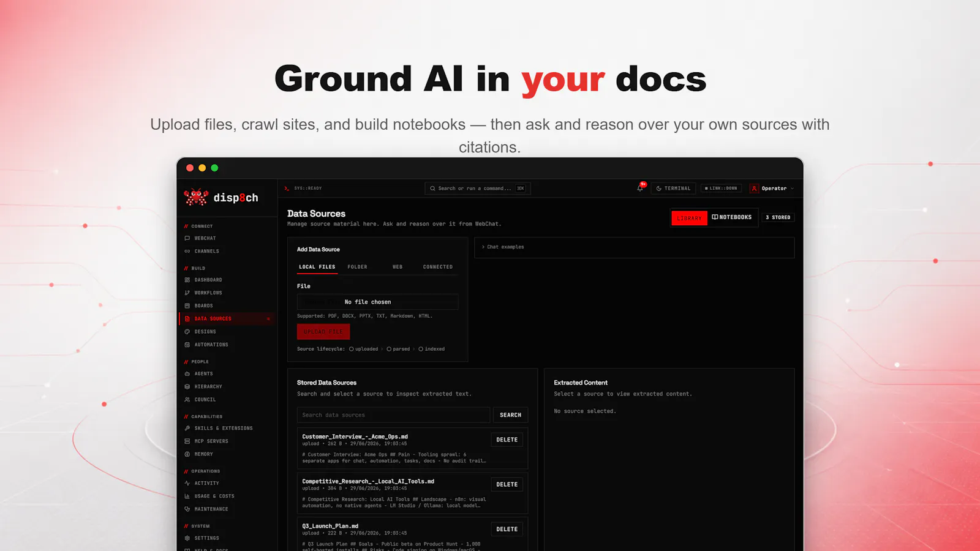The height and width of the screenshot is (551, 980).
Task: Open notifications bell with 9+ badge
Action: coord(641,187)
